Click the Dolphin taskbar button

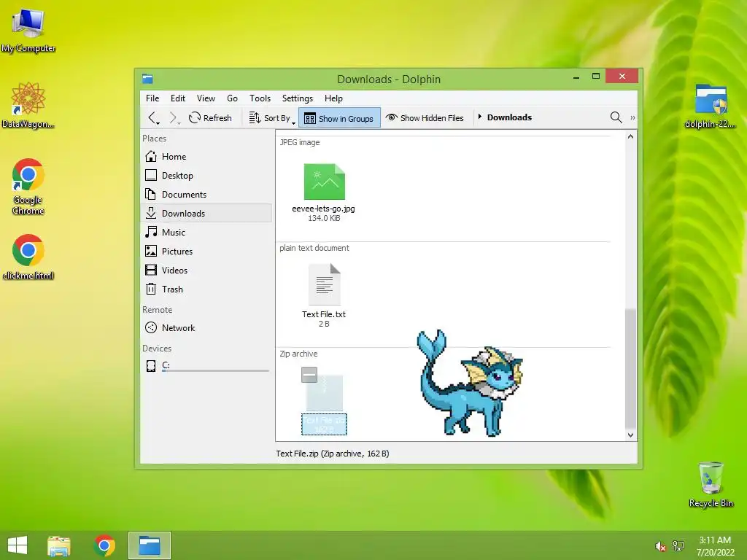pos(149,545)
